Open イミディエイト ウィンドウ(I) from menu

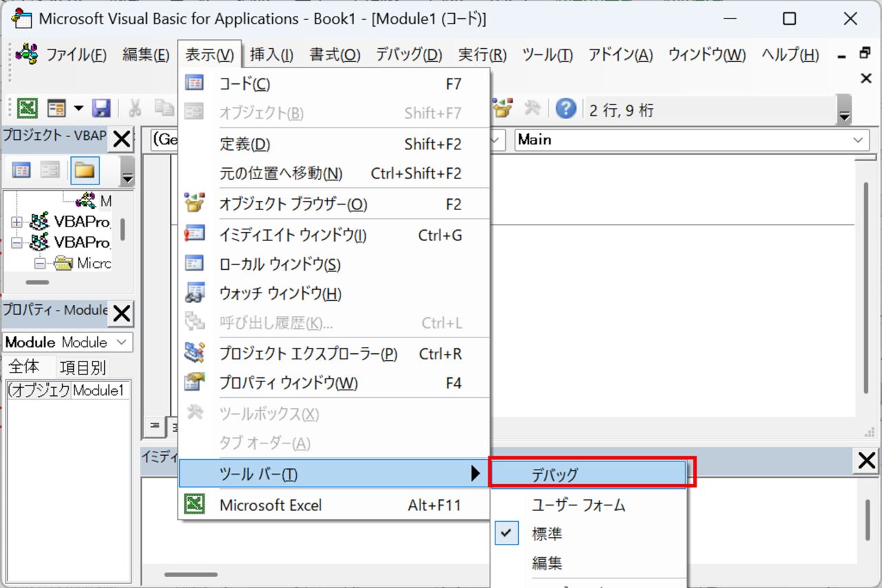(x=334, y=235)
